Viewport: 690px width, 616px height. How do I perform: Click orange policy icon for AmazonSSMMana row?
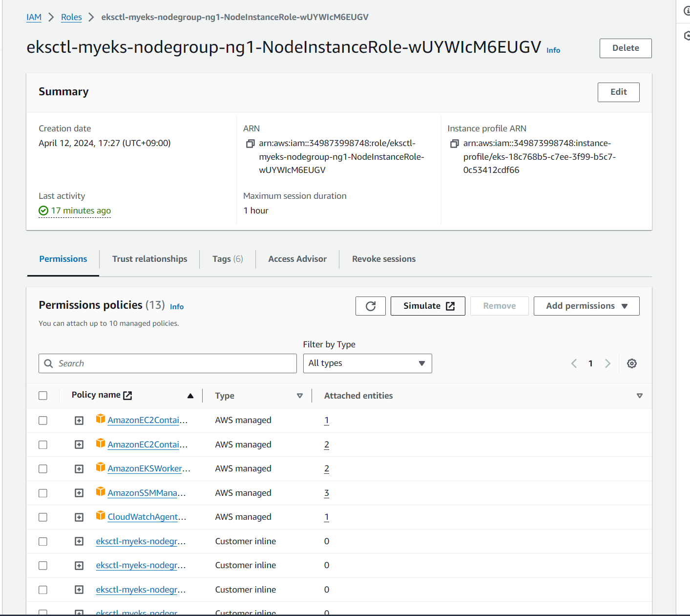pyautogui.click(x=101, y=491)
